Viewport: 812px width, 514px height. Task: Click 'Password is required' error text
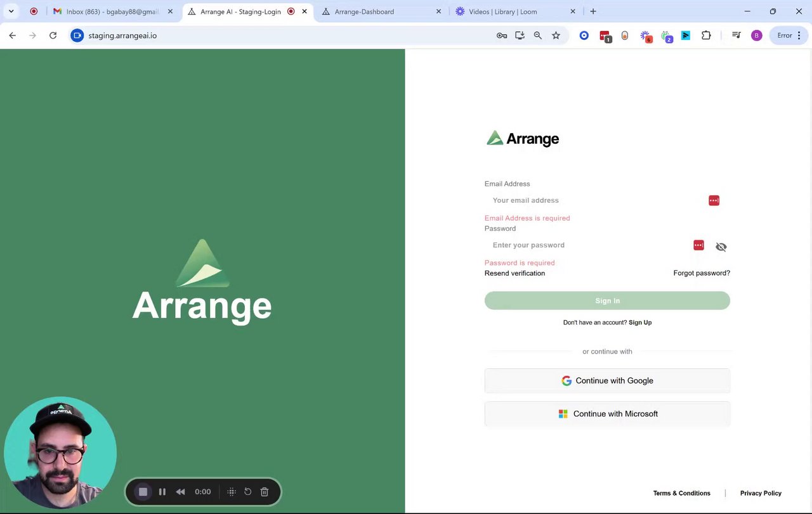[x=520, y=263]
